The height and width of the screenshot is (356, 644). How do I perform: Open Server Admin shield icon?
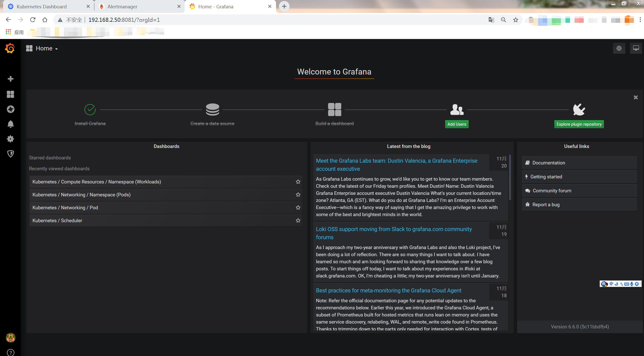coord(10,154)
